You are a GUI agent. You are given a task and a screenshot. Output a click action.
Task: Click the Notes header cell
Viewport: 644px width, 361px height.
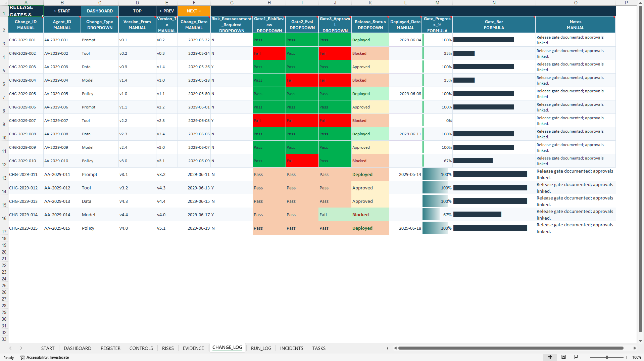point(576,25)
